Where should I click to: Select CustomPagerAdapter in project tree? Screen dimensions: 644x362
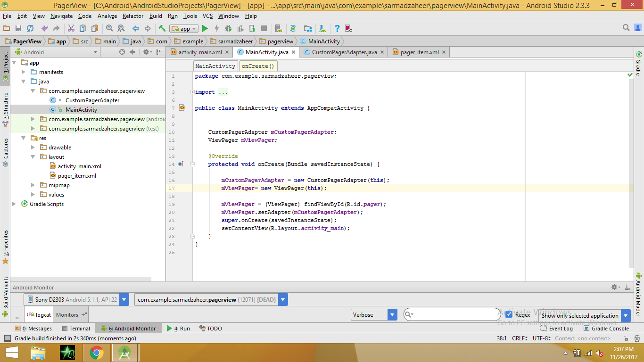pyautogui.click(x=92, y=100)
